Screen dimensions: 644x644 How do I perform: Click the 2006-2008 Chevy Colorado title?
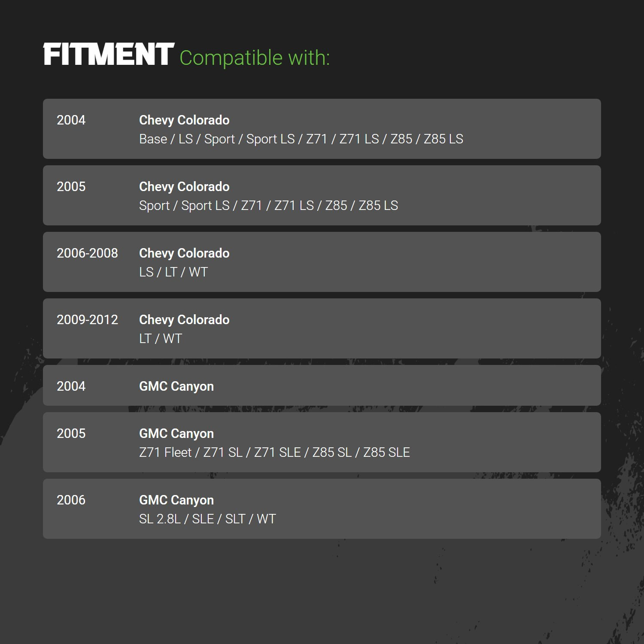click(x=184, y=253)
